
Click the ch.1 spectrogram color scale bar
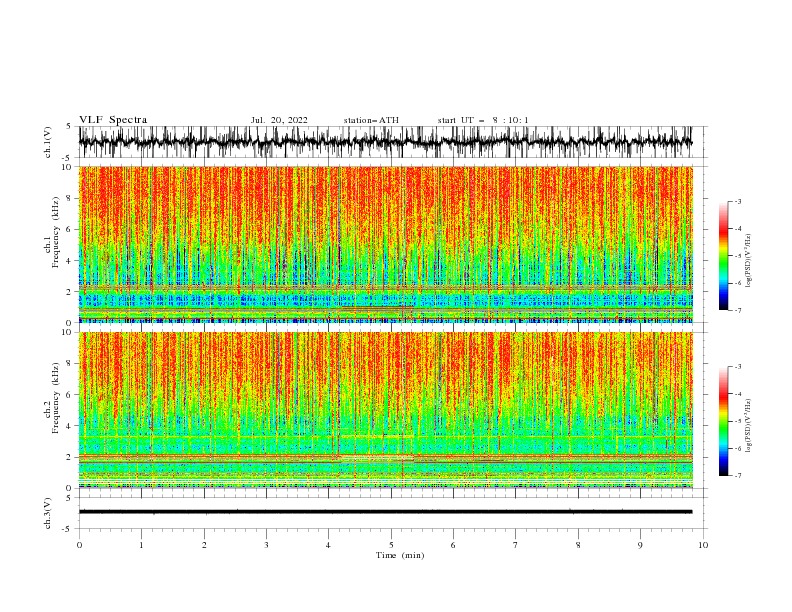coord(723,256)
